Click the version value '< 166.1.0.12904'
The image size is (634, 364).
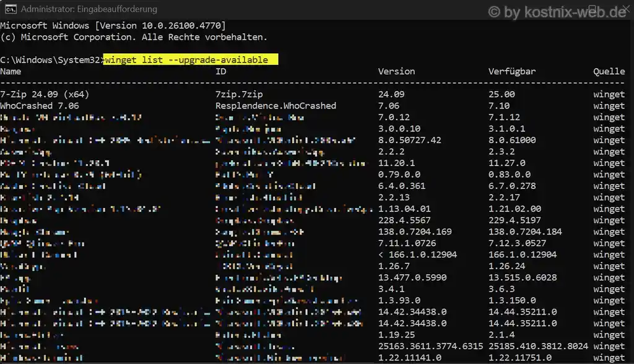(x=418, y=255)
